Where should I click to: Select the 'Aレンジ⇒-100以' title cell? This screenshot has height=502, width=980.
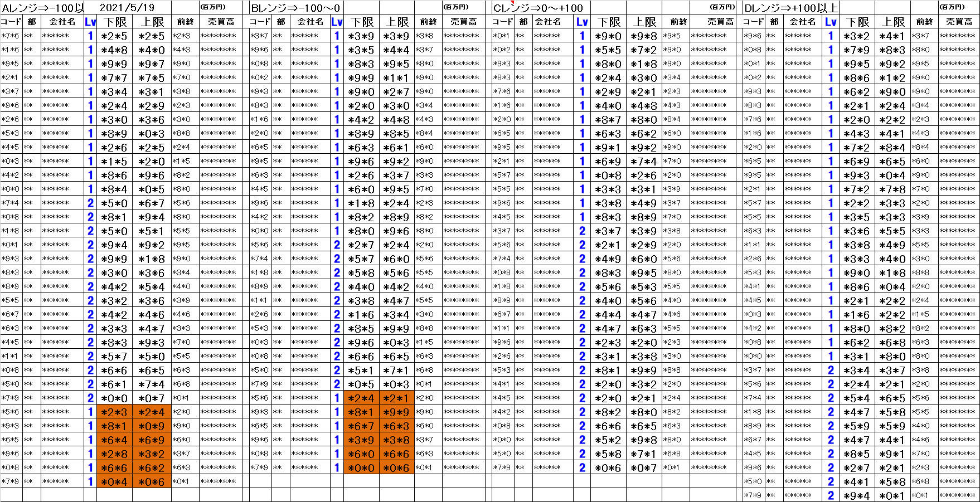click(43, 8)
